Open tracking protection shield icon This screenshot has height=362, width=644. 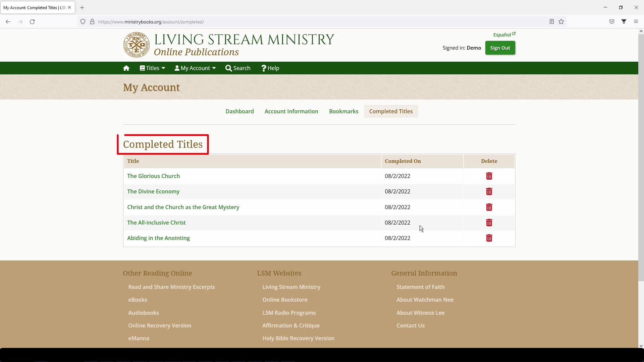tap(83, 22)
